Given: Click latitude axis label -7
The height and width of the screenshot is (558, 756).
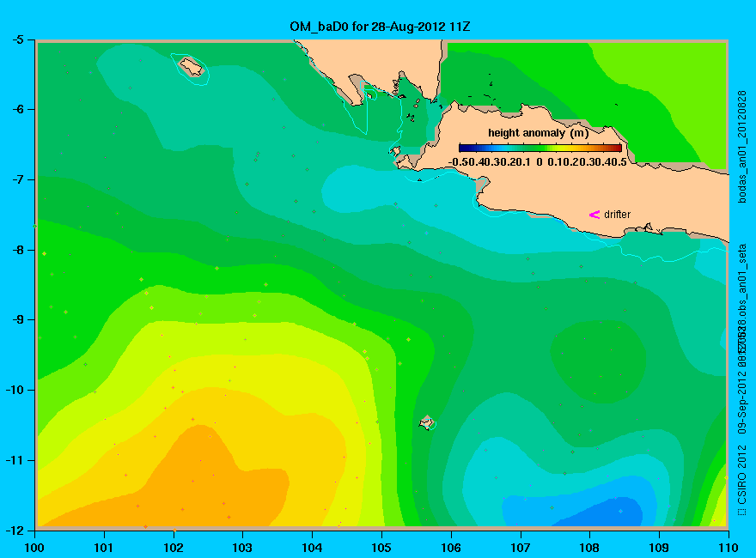Looking at the screenshot, I should click(x=17, y=179).
